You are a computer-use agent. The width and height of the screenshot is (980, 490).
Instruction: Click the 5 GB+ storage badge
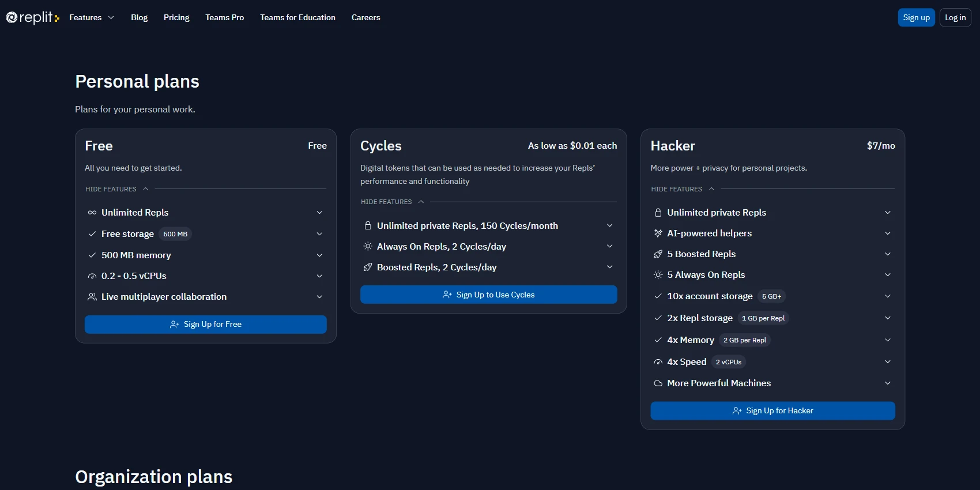(772, 296)
